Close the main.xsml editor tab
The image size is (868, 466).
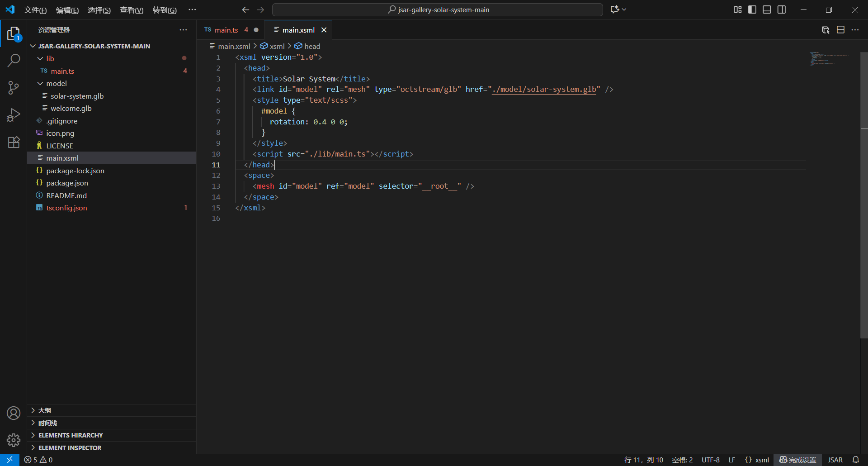click(324, 30)
